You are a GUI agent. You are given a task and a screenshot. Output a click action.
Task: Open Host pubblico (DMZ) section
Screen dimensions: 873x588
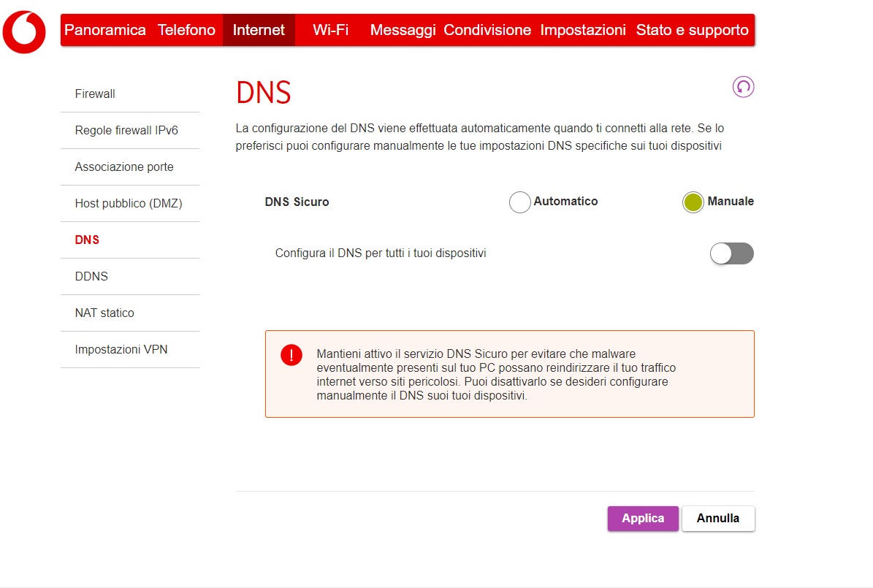(x=130, y=203)
